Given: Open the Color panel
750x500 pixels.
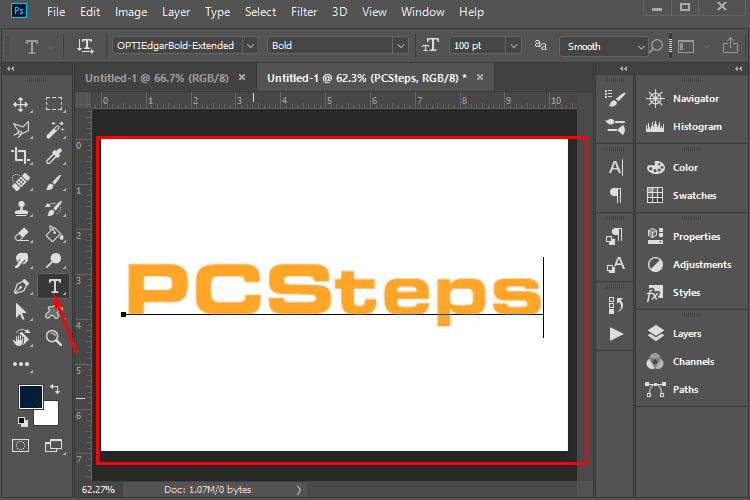Looking at the screenshot, I should (x=672, y=168).
